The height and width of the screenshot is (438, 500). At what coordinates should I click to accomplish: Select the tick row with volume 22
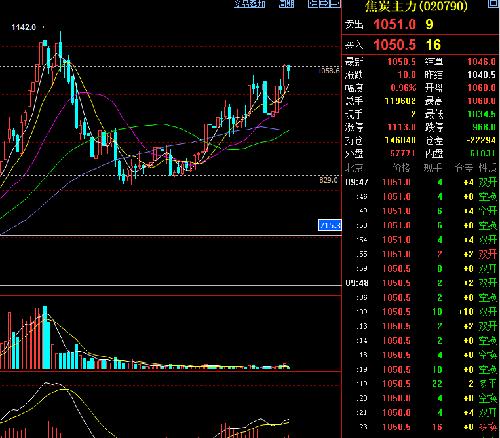[421, 384]
